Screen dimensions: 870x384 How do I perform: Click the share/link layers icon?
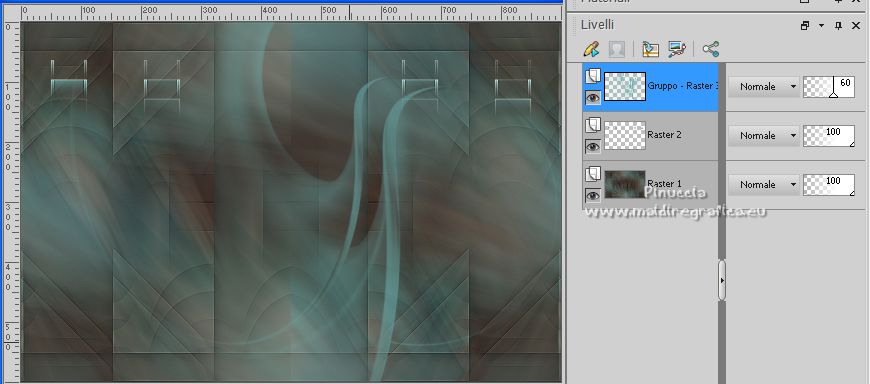click(711, 49)
